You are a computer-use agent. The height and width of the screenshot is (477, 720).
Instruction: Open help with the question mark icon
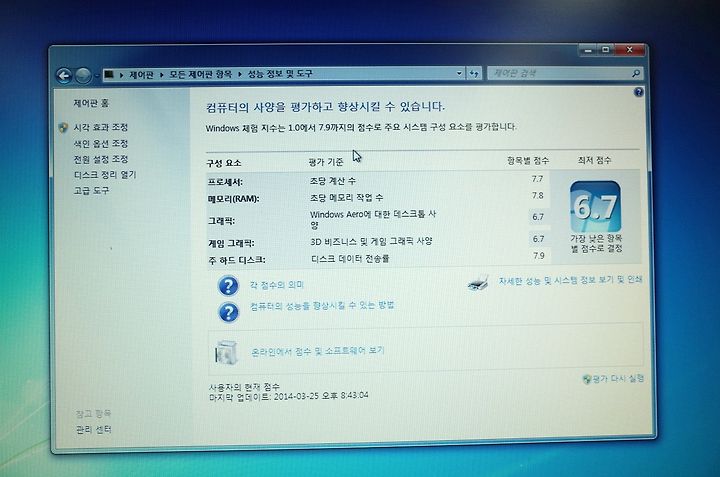pos(638,92)
